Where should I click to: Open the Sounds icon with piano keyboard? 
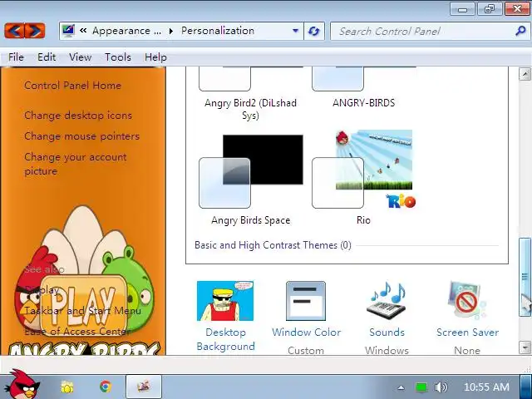tap(387, 301)
